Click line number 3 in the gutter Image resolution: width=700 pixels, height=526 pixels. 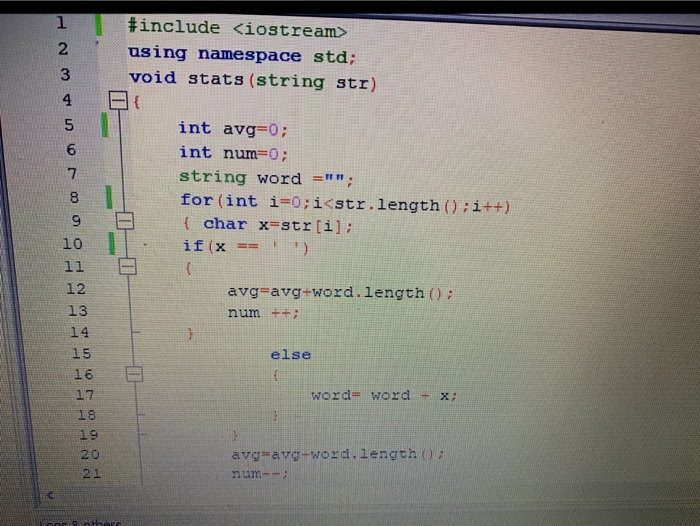click(66, 74)
